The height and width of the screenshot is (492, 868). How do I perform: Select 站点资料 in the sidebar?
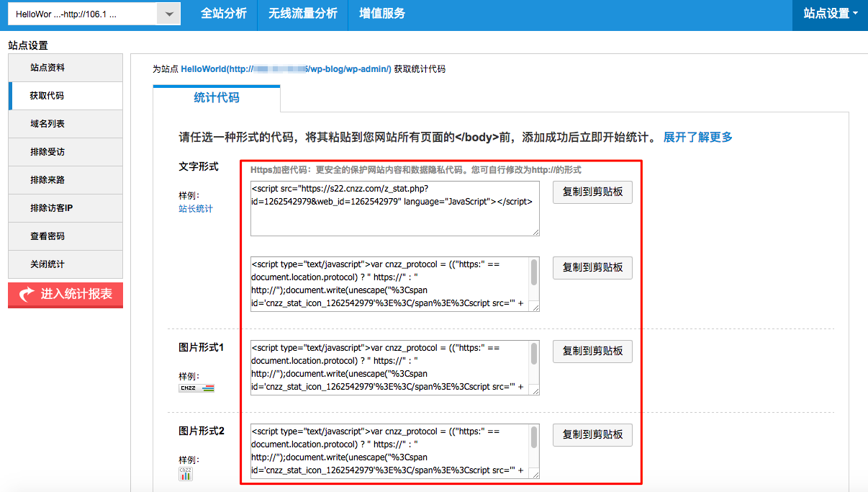[65, 68]
